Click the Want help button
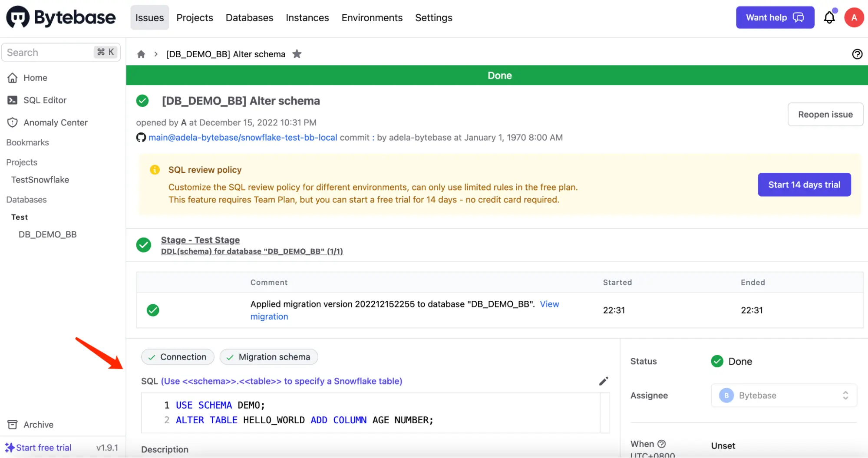This screenshot has width=868, height=458. click(775, 17)
